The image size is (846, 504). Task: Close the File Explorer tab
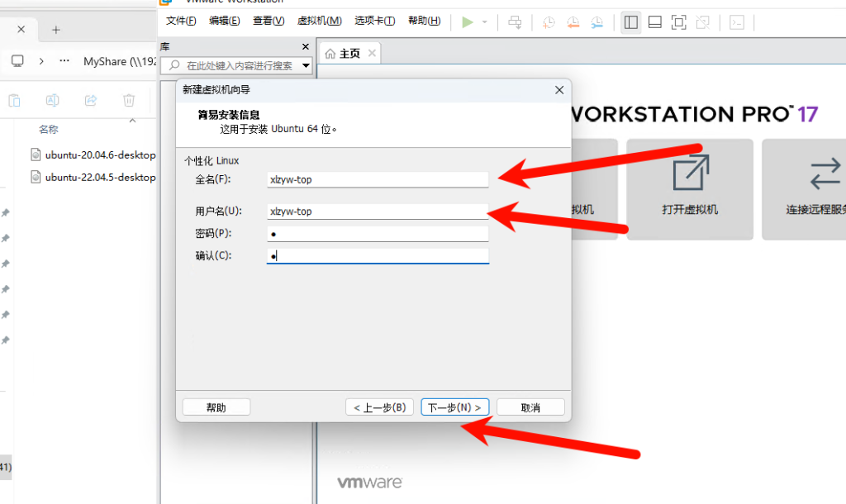click(x=21, y=30)
